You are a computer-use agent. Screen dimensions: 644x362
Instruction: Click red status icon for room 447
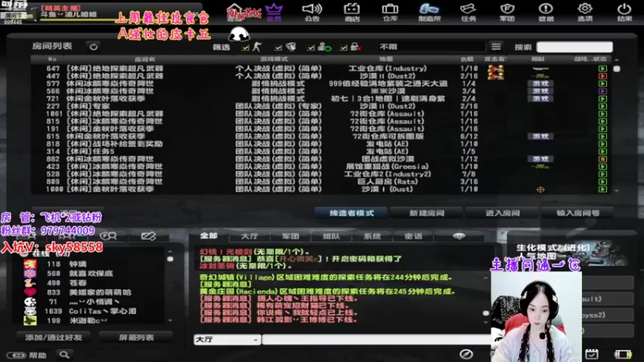602,76
